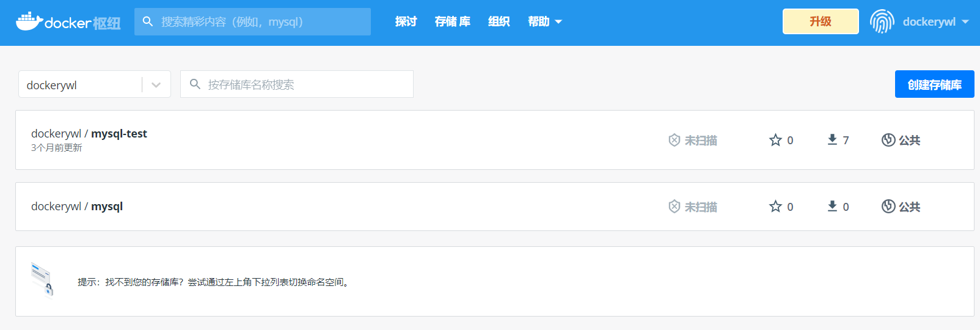The image size is (980, 330).
Task: Click the public globe icon for mysql-test
Action: (888, 140)
